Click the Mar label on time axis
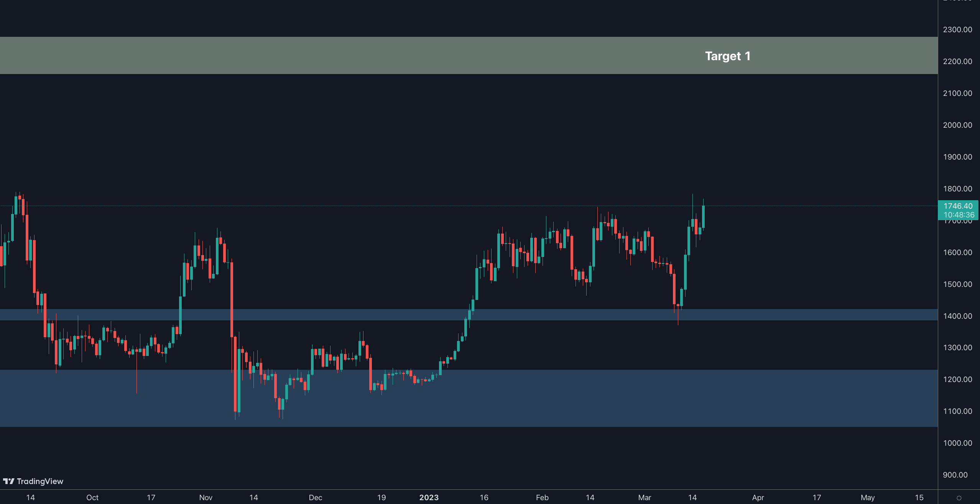The width and height of the screenshot is (980, 504). (x=645, y=497)
